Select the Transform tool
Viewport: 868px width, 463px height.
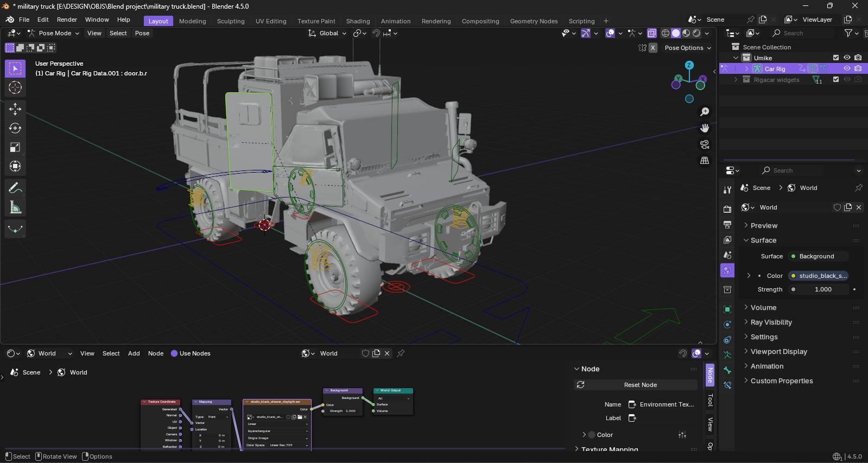click(15, 166)
